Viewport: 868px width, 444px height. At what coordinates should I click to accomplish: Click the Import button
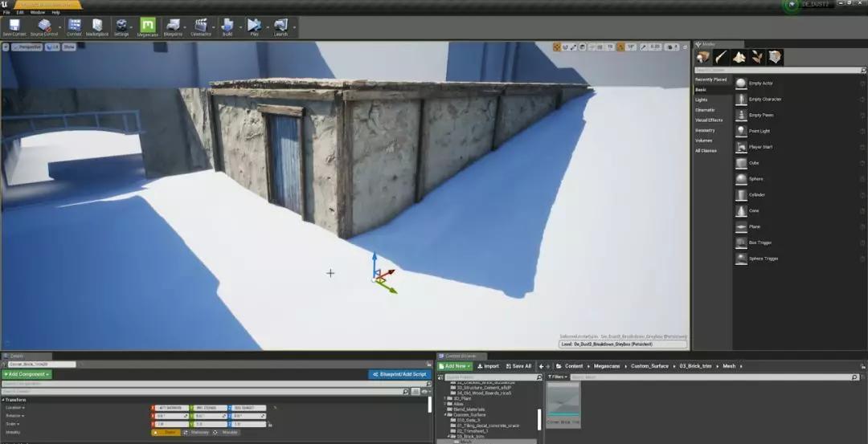pyautogui.click(x=489, y=366)
